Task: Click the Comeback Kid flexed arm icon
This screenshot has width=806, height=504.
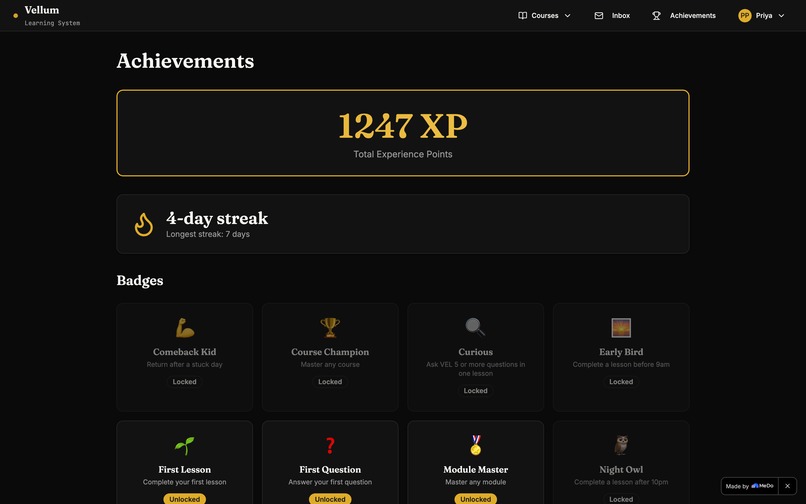Action: pyautogui.click(x=185, y=328)
